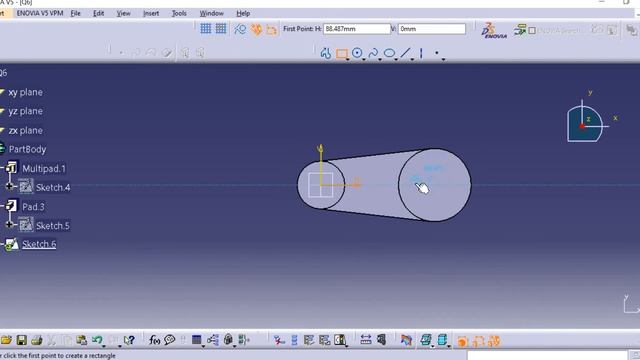Click the Open file icon

(6, 340)
